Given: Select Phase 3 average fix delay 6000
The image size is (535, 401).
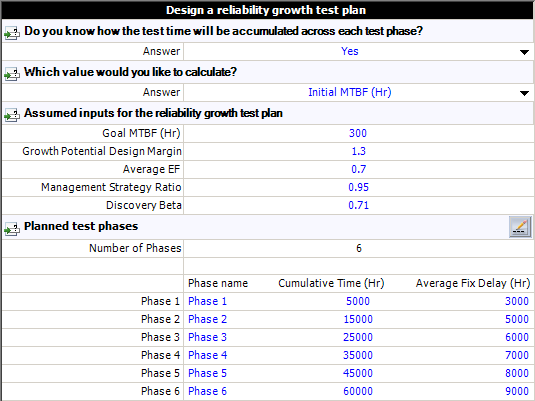Looking at the screenshot, I should pos(517,338).
